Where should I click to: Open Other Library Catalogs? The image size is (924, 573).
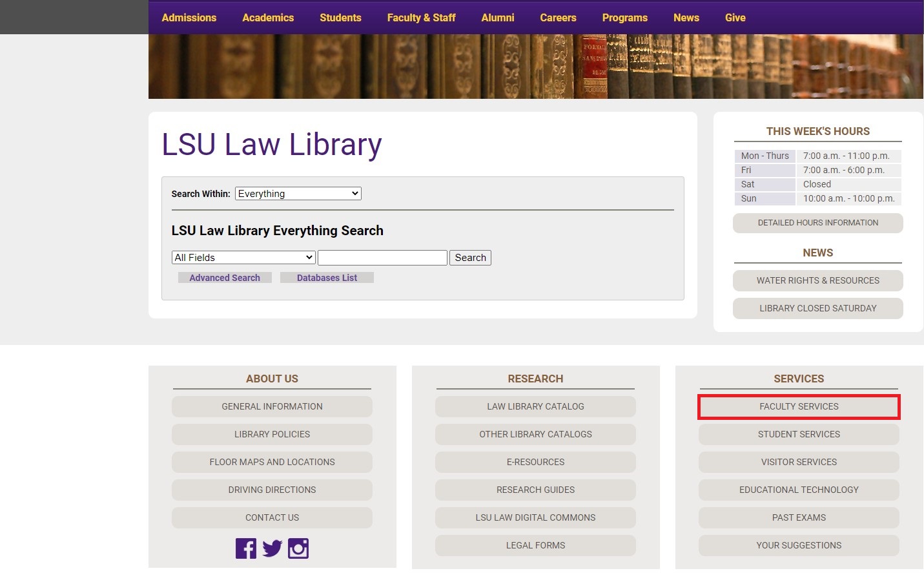[x=535, y=434]
